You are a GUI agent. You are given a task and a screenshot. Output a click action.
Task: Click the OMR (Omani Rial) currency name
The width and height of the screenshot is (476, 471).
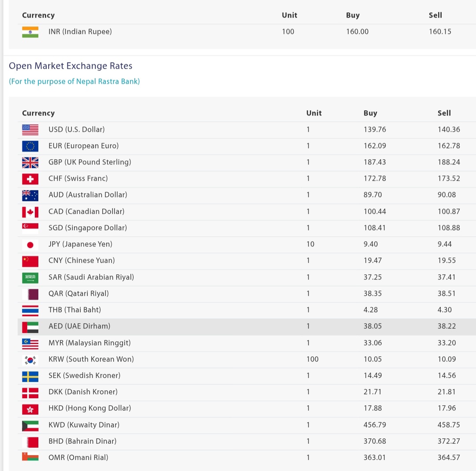point(78,458)
